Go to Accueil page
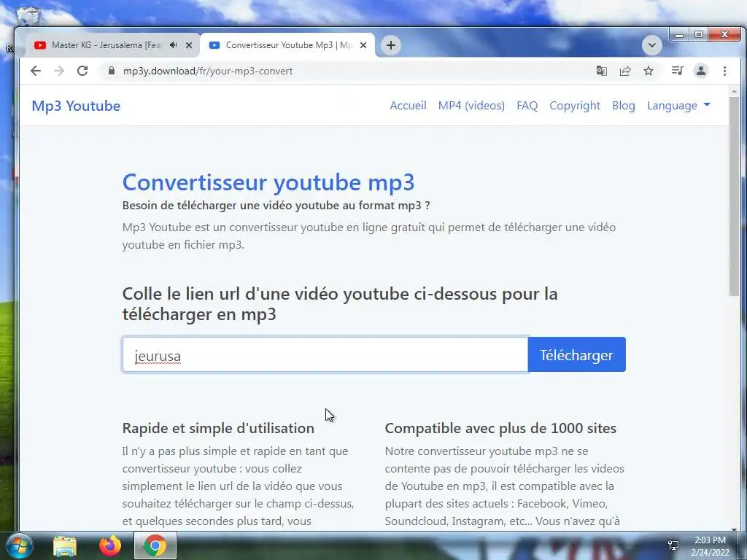Screen dimensions: 747x560 [x=408, y=105]
